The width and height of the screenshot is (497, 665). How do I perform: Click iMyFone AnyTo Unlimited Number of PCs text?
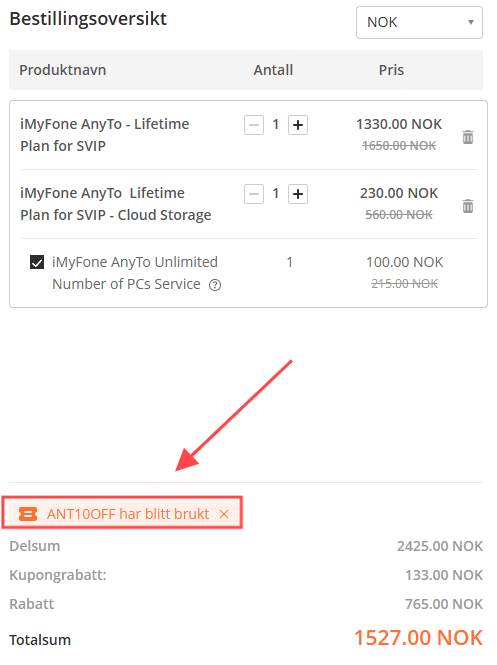point(135,273)
